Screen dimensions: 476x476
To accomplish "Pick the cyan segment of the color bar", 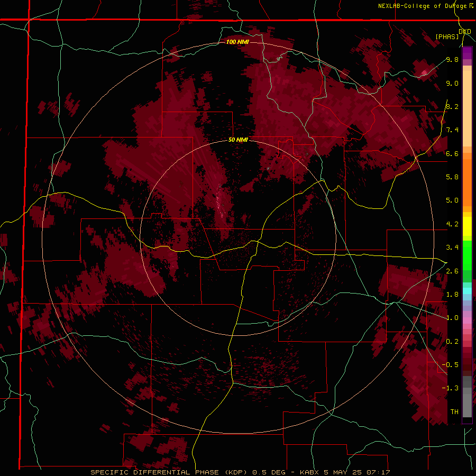I will [x=467, y=290].
